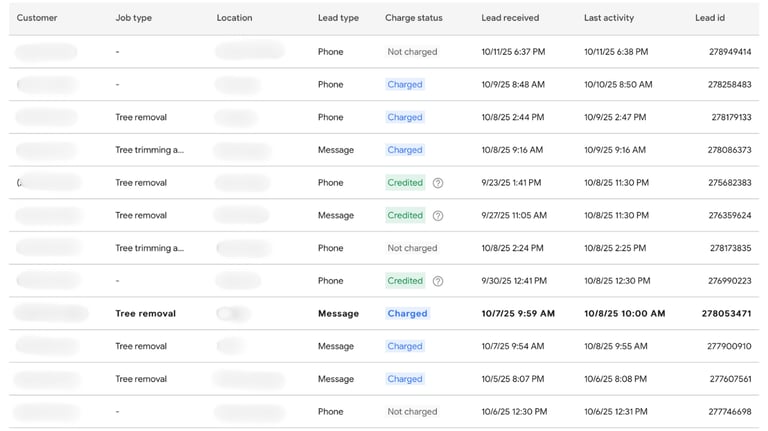The height and width of the screenshot is (431, 768).
Task: Click lead received 9/30/25 12:41 PM
Action: point(514,281)
